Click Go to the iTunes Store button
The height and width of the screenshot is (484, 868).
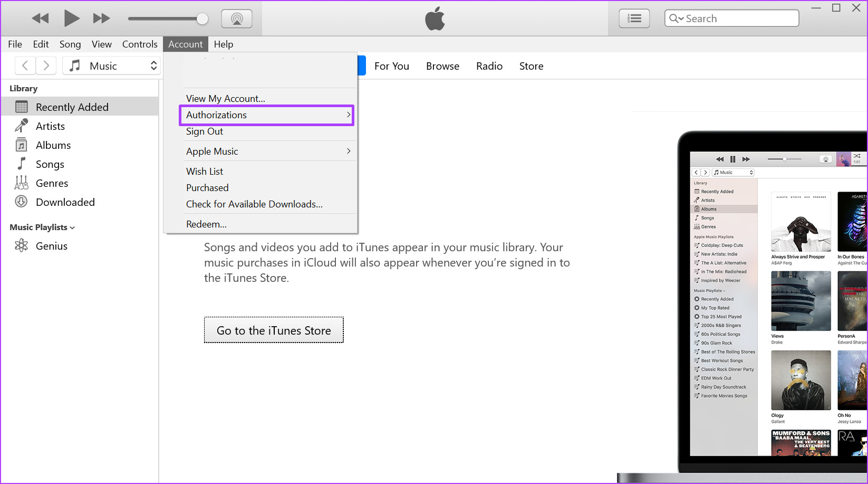[x=274, y=330]
